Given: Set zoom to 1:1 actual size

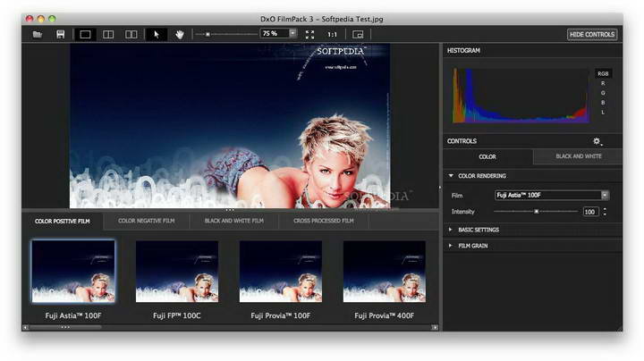Looking at the screenshot, I should [332, 34].
